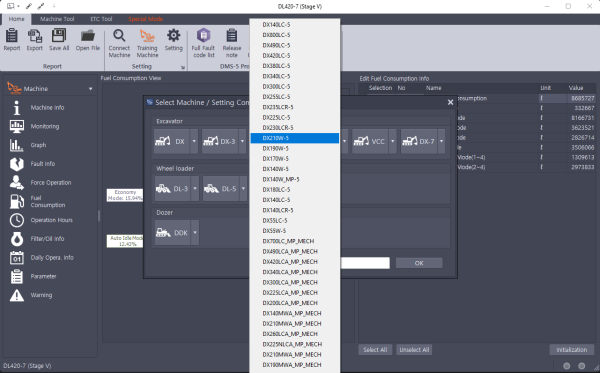Viewport: 600px width, 373px height.
Task: Select the DX-7 excavator button
Action: pyautogui.click(x=419, y=141)
